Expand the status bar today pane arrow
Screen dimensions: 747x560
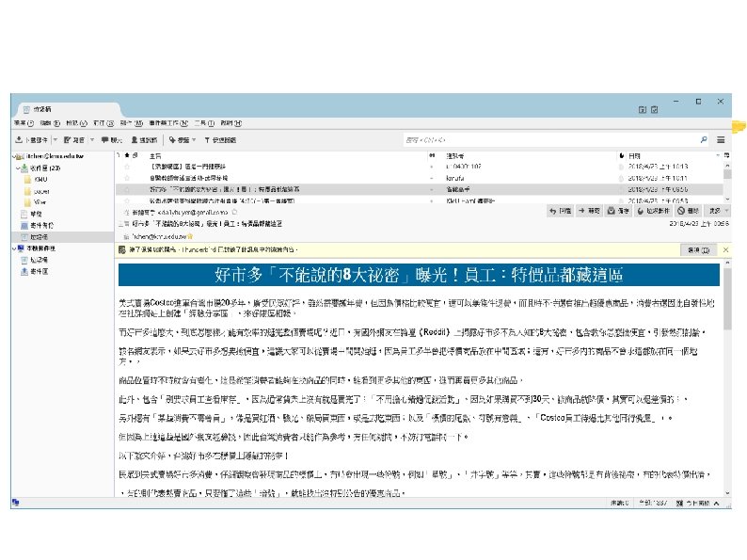717,503
